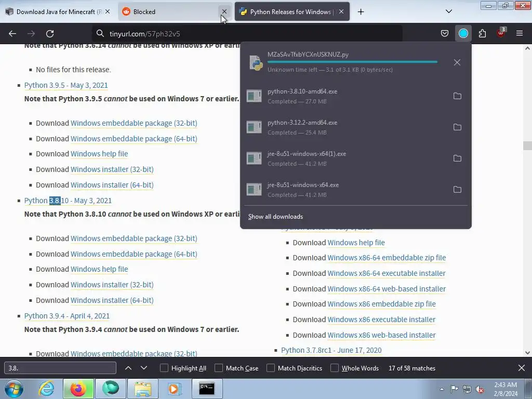The image size is (532, 399).
Task: Download 3.9.5 Windows help file
Action: pos(99,154)
